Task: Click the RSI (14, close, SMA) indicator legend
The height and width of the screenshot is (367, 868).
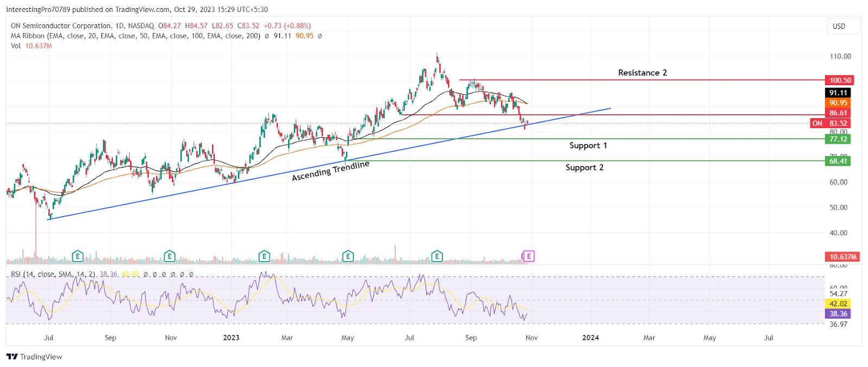Action: (53, 274)
